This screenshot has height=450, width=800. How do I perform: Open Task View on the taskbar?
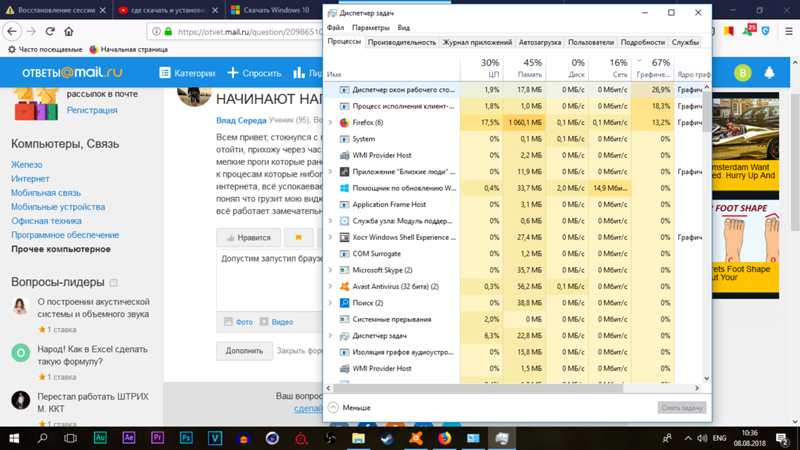click(71, 438)
